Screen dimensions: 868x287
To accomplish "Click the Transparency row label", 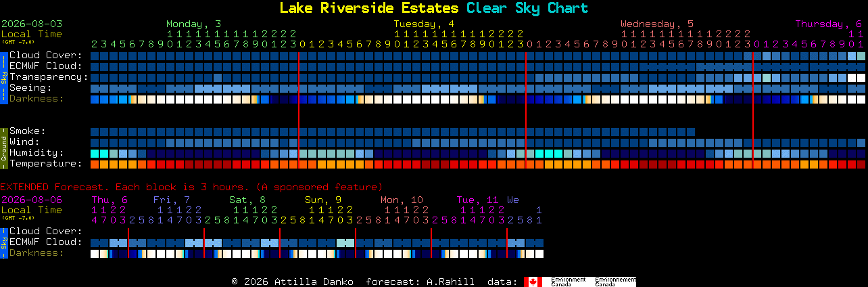I will (49, 77).
